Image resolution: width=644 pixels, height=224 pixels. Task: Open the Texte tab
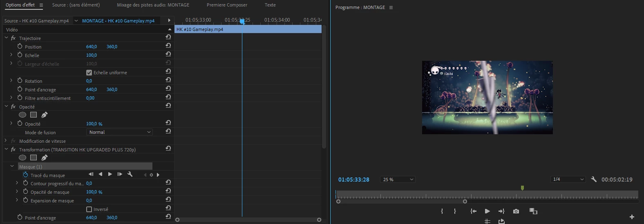(270, 5)
